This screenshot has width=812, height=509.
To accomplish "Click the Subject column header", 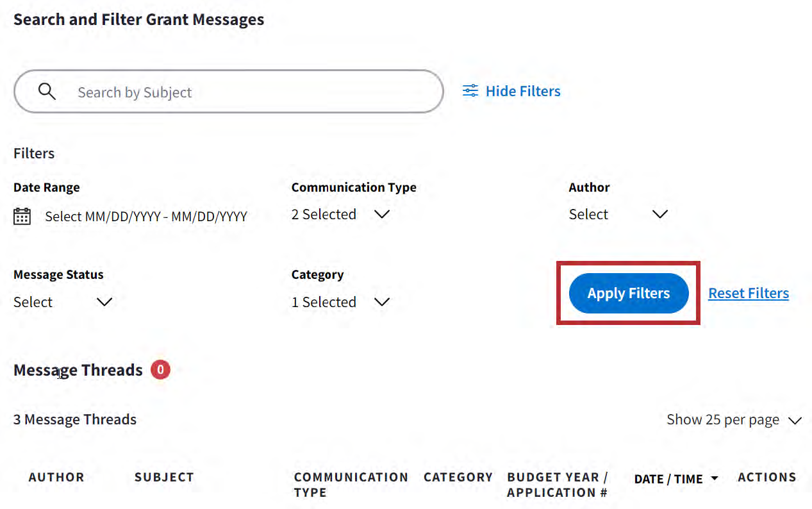I will (x=164, y=478).
